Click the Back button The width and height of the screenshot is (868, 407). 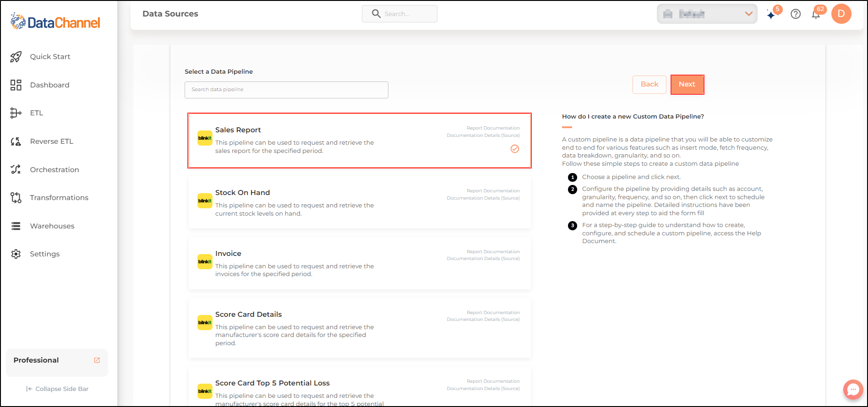tap(650, 85)
